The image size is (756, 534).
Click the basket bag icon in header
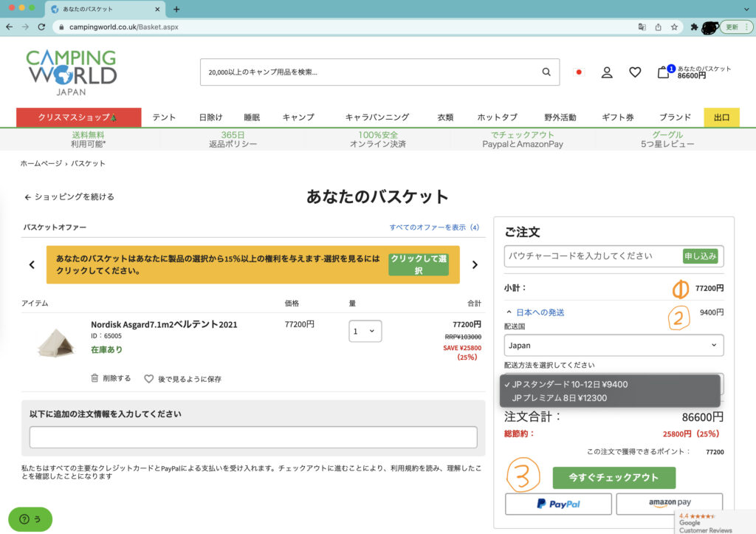click(664, 72)
